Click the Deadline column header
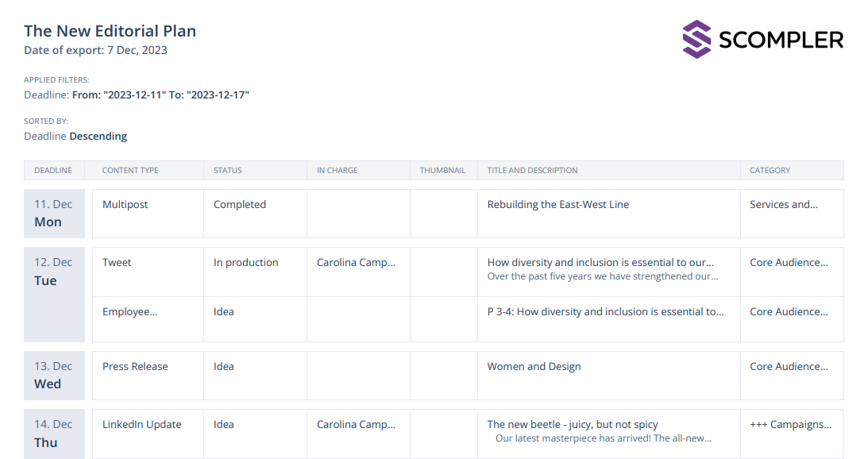Viewport: 868px width, 459px height. click(53, 171)
